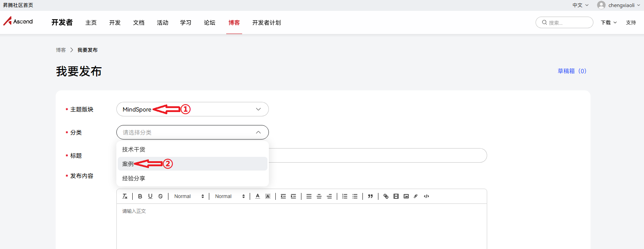Expand the MindSpore topic section dropdown

[192, 109]
